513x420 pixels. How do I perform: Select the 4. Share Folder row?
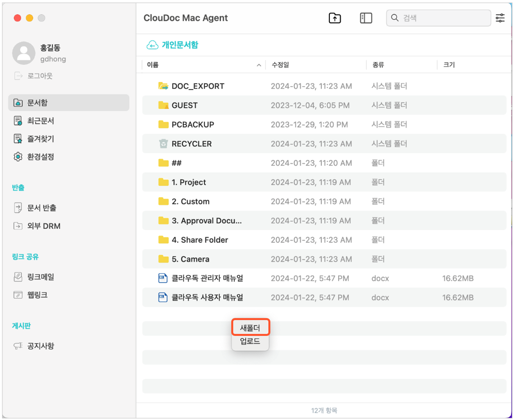coord(324,239)
